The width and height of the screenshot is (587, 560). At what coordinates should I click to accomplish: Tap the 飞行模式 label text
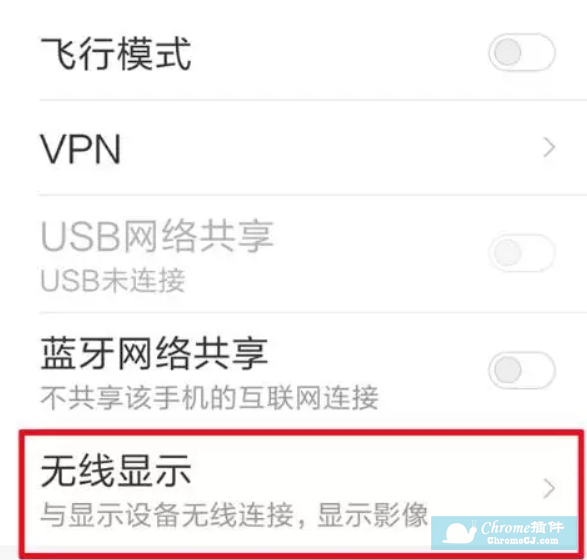(116, 54)
